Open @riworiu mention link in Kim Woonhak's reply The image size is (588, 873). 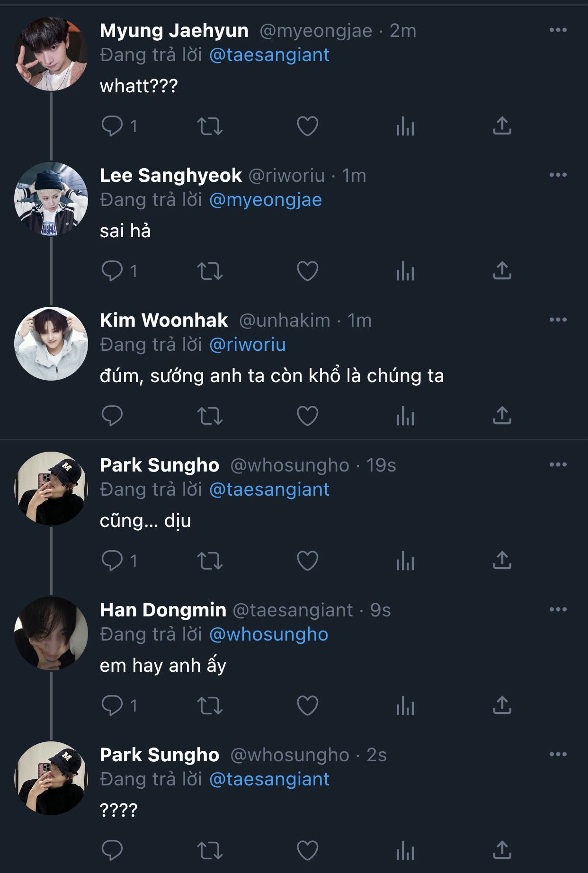click(247, 345)
